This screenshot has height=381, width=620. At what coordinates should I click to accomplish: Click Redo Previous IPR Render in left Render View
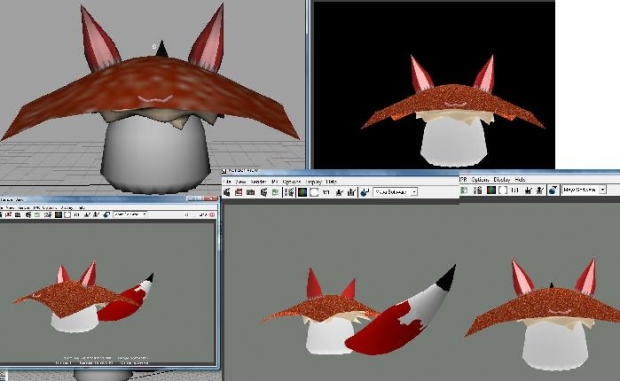28,215
